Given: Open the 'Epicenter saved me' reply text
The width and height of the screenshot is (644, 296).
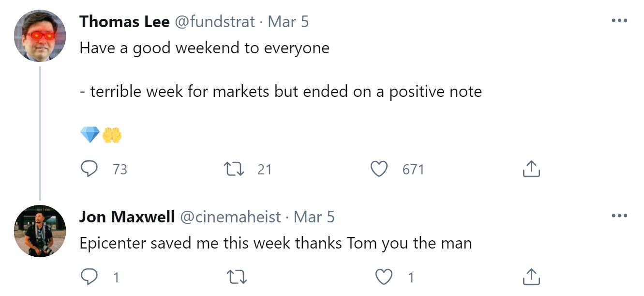Looking at the screenshot, I should click(x=275, y=243).
